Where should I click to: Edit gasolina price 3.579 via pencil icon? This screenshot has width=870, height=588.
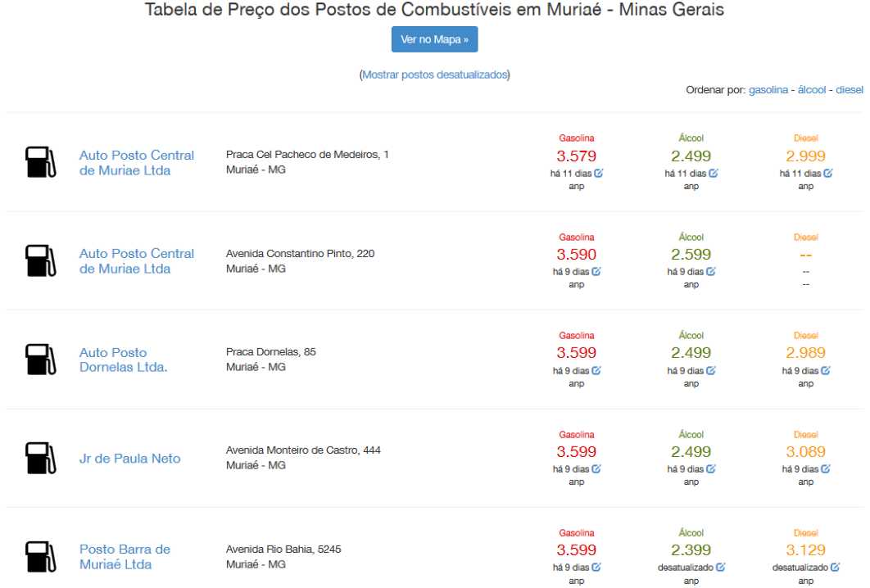pyautogui.click(x=599, y=173)
